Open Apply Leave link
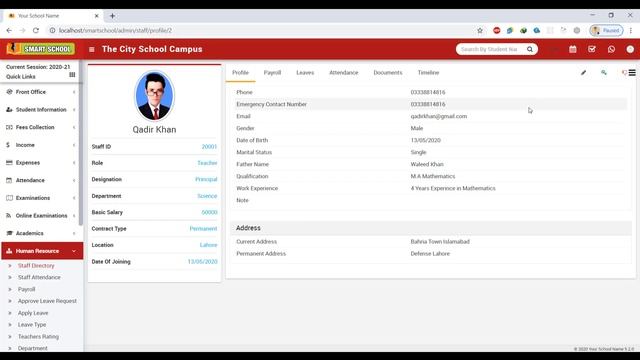The height and width of the screenshot is (360, 640). (33, 313)
